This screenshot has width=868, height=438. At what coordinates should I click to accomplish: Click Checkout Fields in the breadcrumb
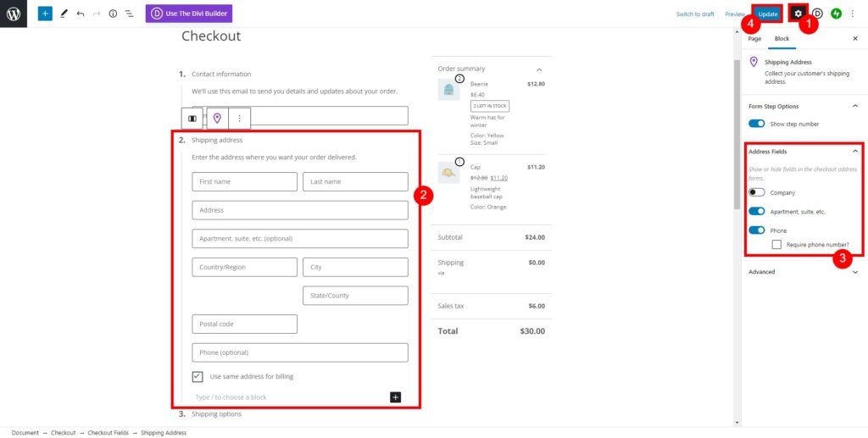click(x=108, y=433)
